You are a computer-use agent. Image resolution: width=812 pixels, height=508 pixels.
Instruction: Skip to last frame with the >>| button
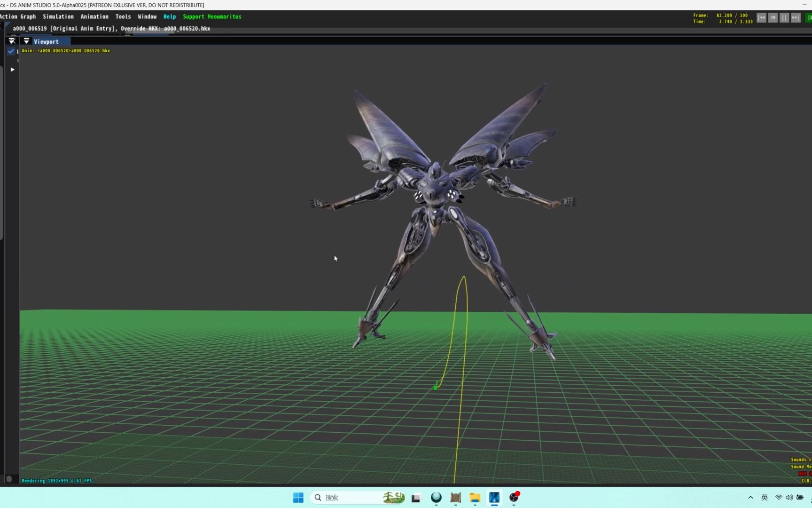click(x=796, y=18)
